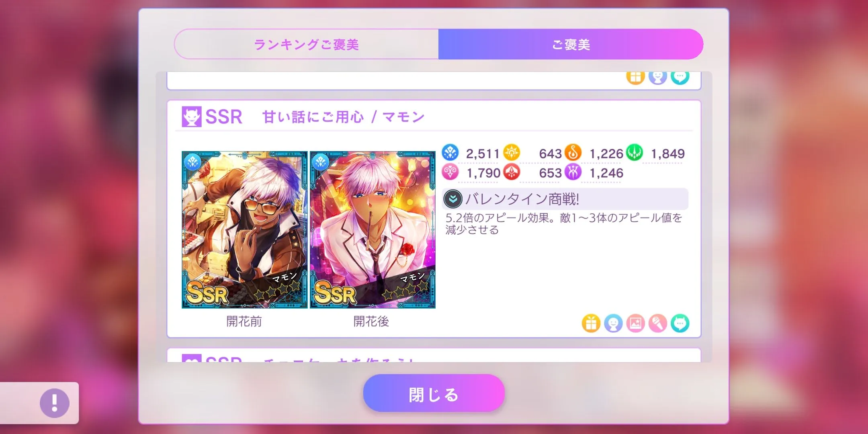The width and height of the screenshot is (868, 434).
Task: Click the blue character face reward icon
Action: click(x=613, y=323)
